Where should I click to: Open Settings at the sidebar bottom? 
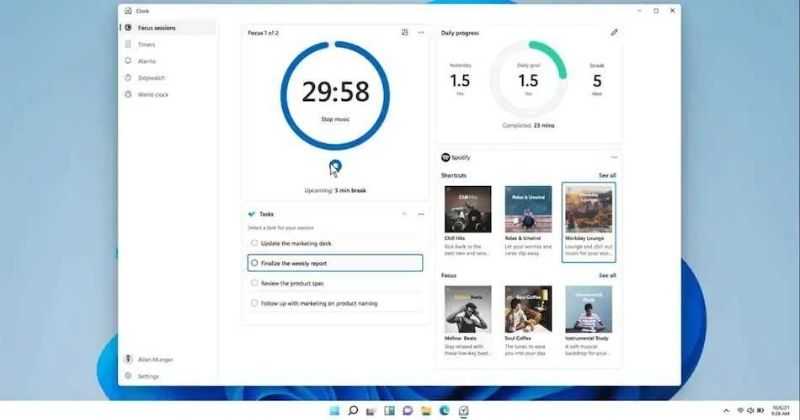[x=168, y=377]
